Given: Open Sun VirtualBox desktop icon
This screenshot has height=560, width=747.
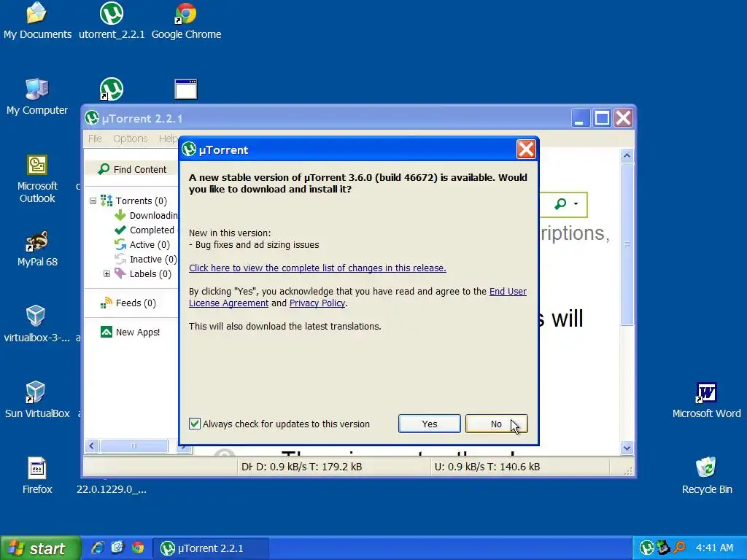Looking at the screenshot, I should 37,400.
